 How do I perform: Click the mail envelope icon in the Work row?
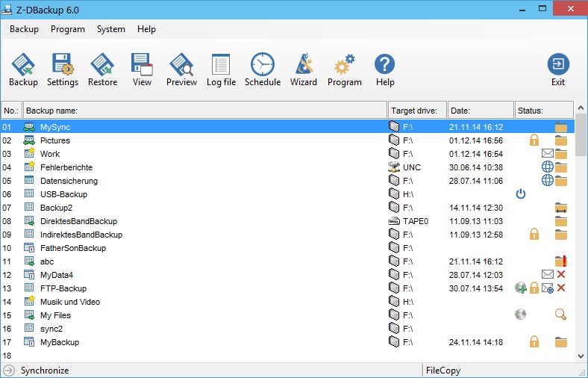(x=548, y=153)
